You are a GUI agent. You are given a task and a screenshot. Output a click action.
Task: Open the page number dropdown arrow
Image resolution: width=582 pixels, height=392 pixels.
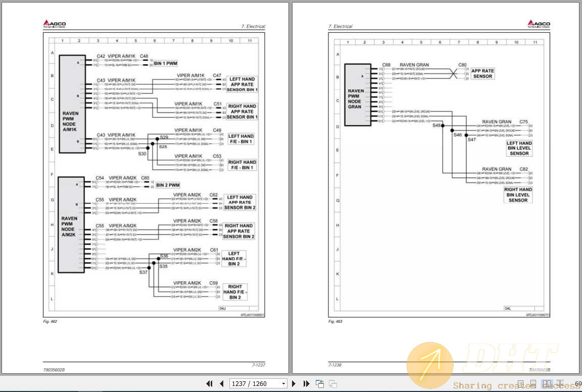(x=283, y=383)
